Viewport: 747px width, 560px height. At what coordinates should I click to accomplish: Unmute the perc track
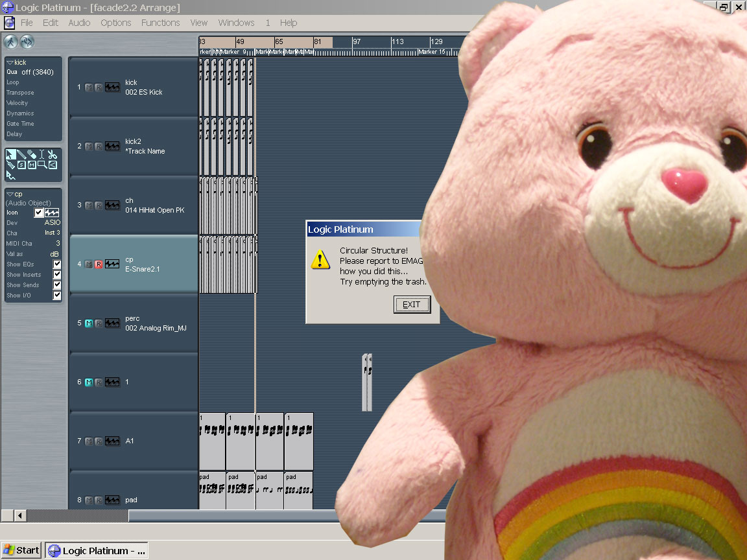89,323
